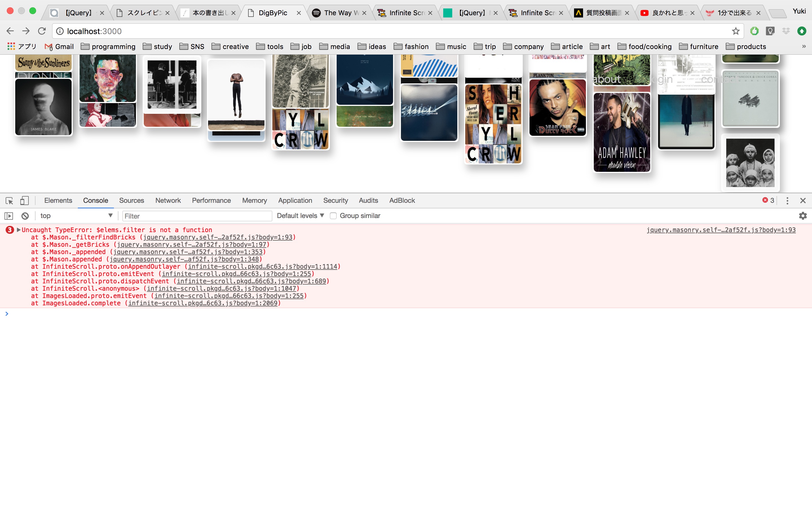Enable the Group similar checkbox
The width and height of the screenshot is (812, 507).
tap(333, 216)
